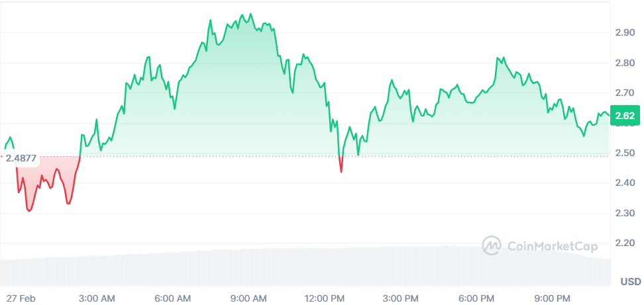Click the 2.40 price axis label

(x=624, y=183)
